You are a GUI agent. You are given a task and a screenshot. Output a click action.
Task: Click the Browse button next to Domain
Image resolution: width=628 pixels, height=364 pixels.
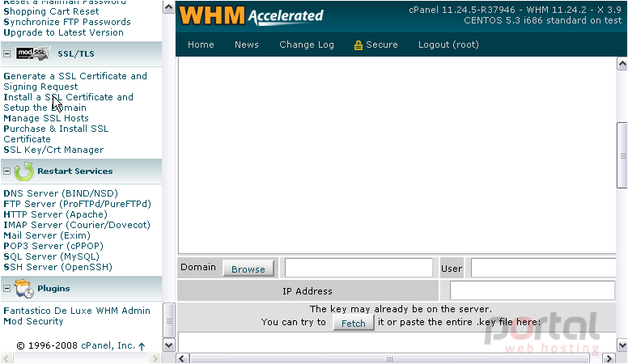[248, 269]
